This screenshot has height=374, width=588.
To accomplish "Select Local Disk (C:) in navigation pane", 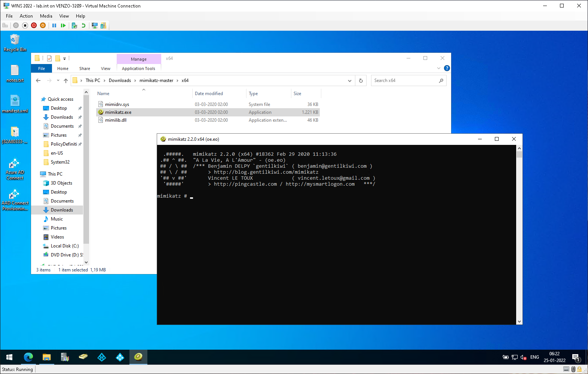I will tap(65, 246).
